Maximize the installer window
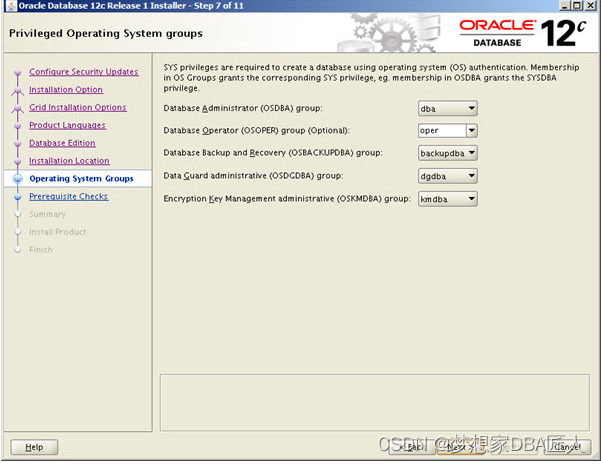Screen dimensions: 601x464 [577, 6]
